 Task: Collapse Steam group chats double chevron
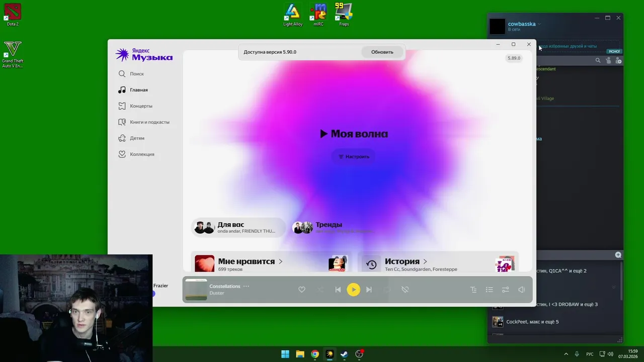(x=613, y=288)
